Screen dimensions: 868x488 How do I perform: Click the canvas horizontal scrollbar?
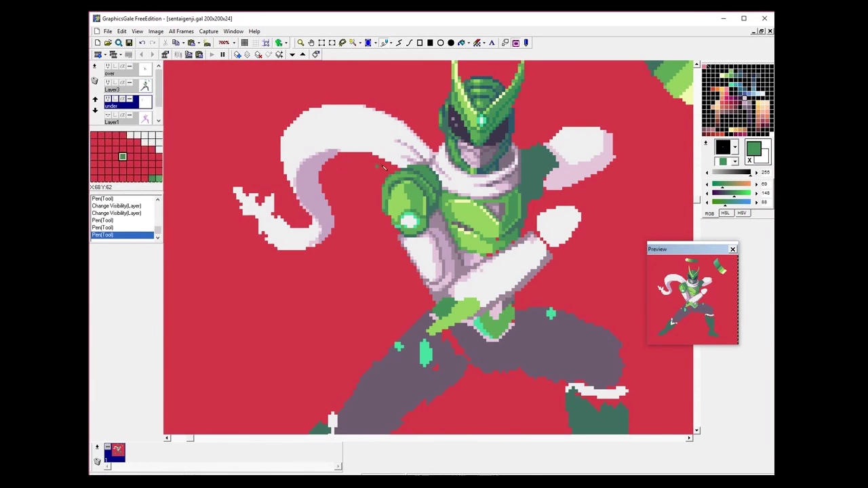pyautogui.click(x=428, y=438)
